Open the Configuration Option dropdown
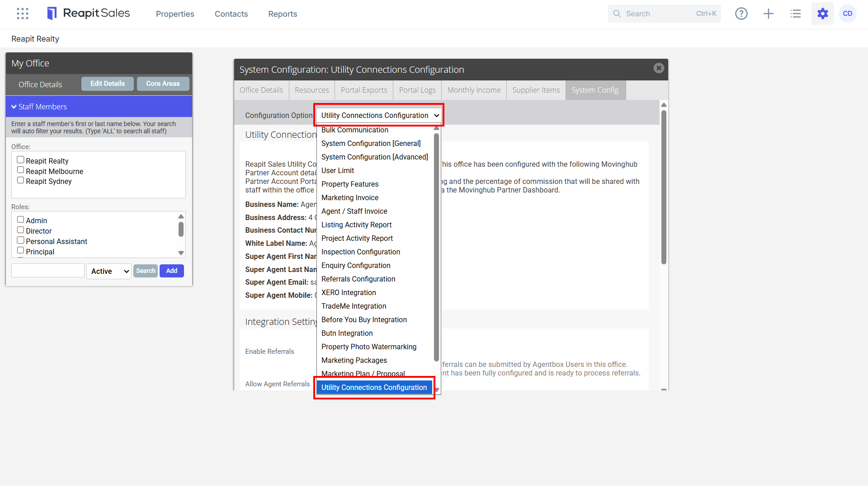Viewport: 868px width, 488px height. (x=379, y=116)
